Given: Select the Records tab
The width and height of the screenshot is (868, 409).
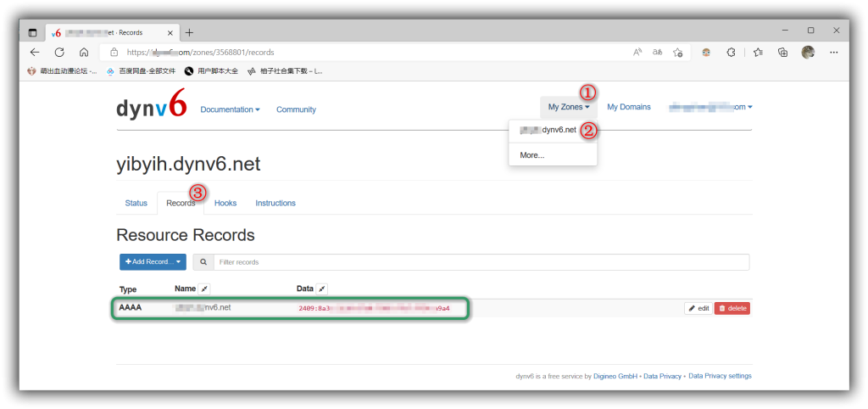Looking at the screenshot, I should (181, 203).
